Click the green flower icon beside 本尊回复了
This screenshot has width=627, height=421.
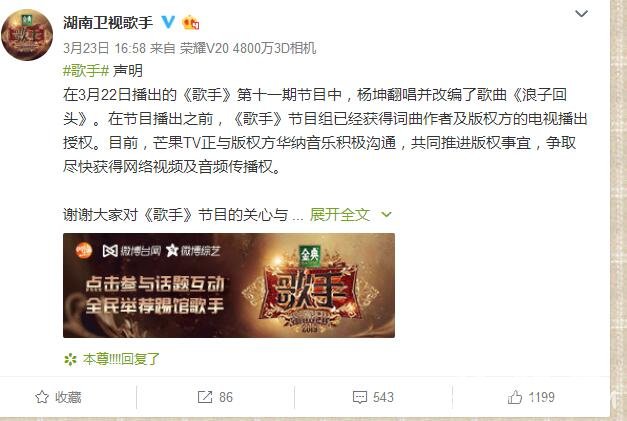pos(70,359)
